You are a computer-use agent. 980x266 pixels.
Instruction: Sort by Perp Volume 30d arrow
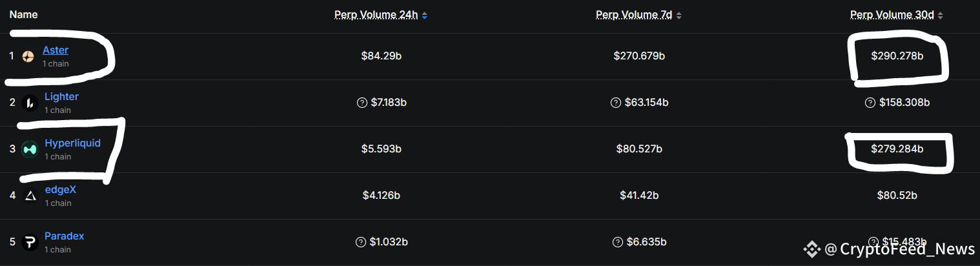tap(940, 15)
